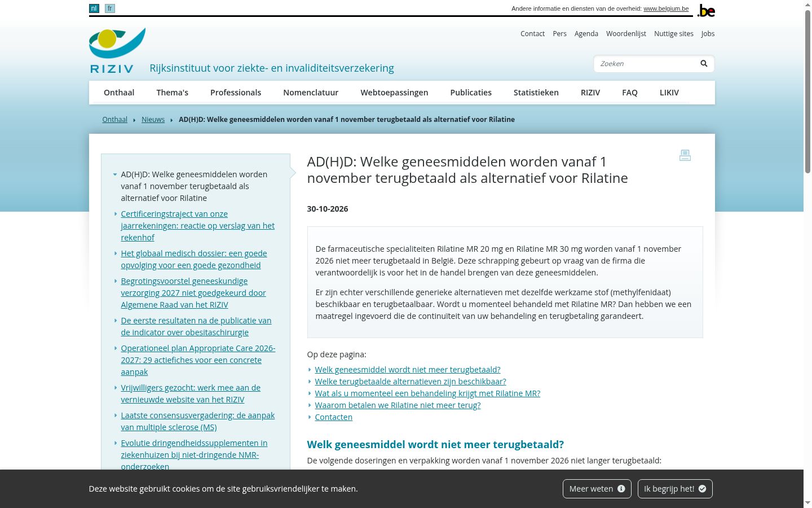Open the Professionals menu
Viewport: 812px width, 508px height.
236,93
